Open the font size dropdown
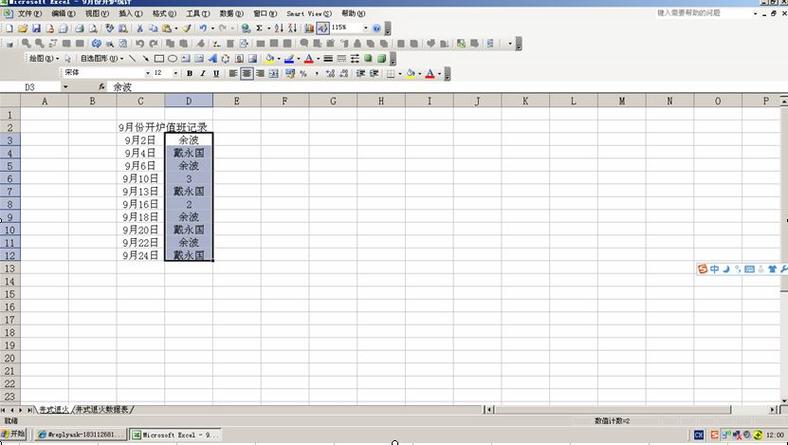This screenshot has width=788, height=445. coord(175,73)
